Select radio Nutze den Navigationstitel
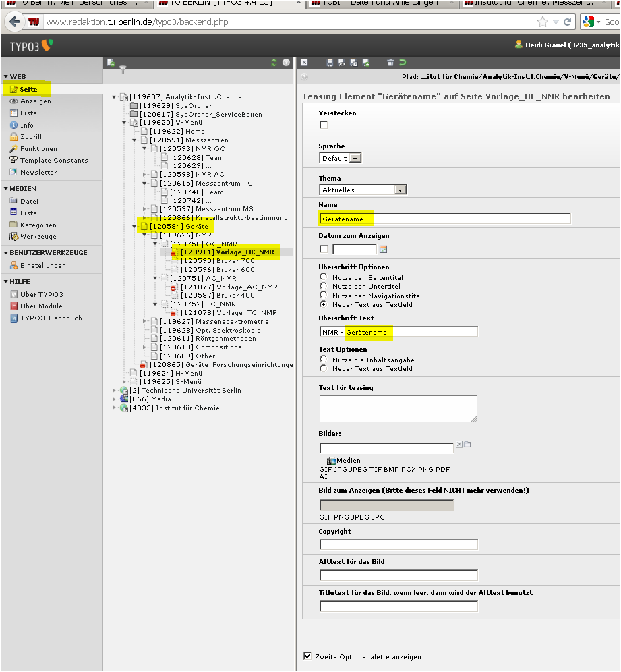Image resolution: width=621 pixels, height=672 pixels. tap(324, 295)
